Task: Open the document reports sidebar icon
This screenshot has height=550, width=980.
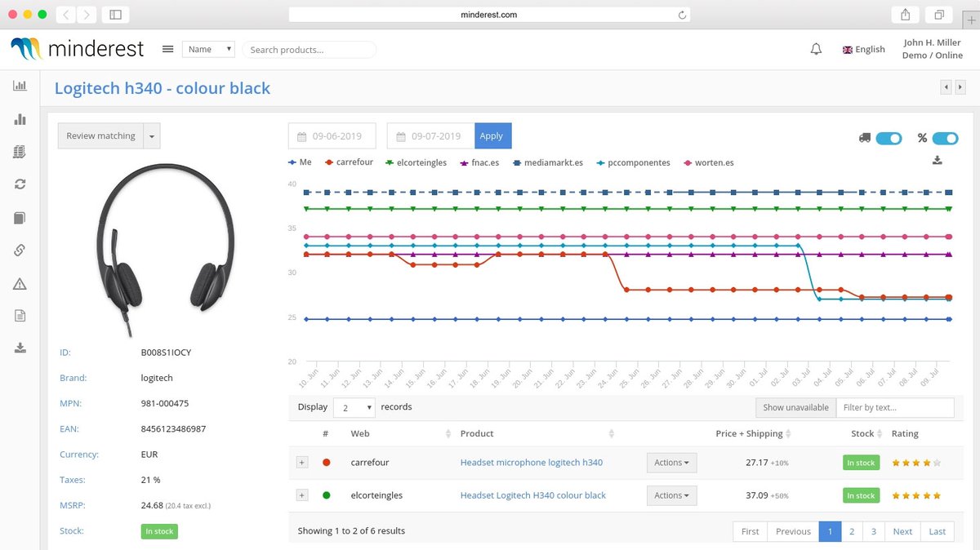Action: (x=20, y=316)
